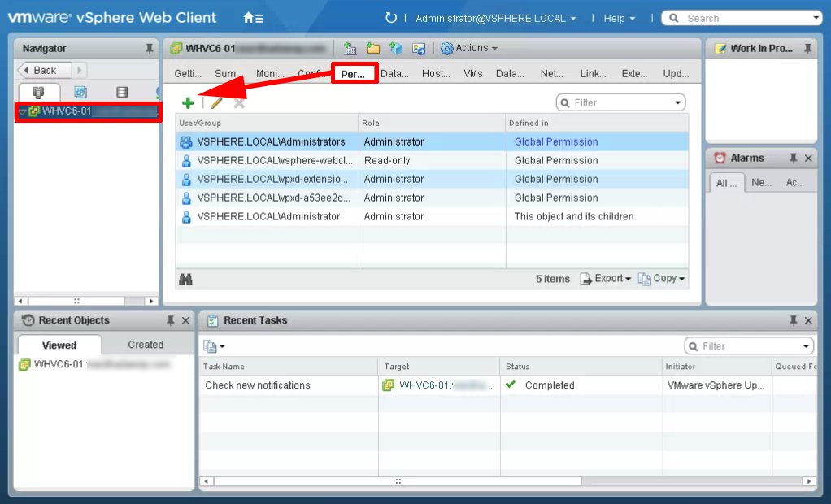This screenshot has width=831, height=504.
Task: Switch to VMs and Templates view icon
Action: point(80,92)
